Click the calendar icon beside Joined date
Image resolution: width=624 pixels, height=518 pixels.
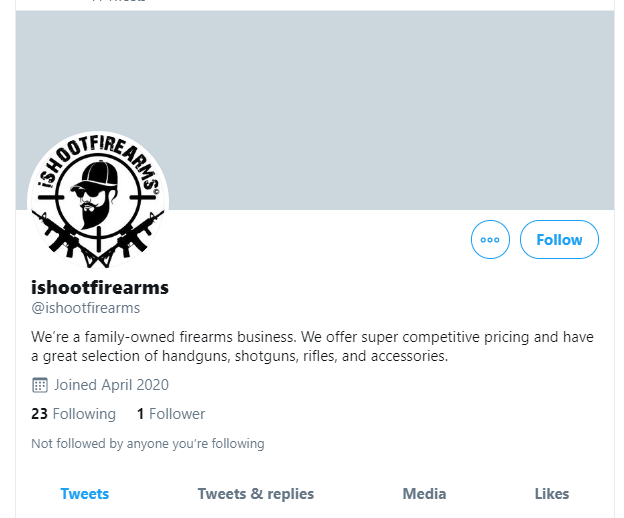39,385
